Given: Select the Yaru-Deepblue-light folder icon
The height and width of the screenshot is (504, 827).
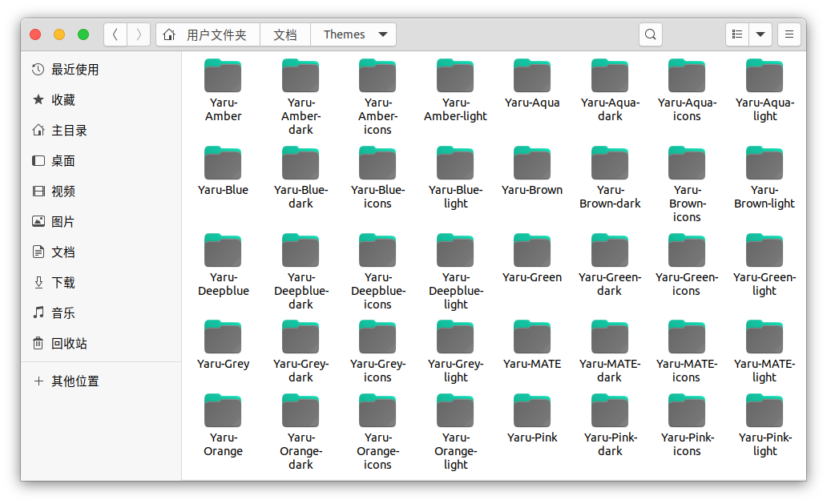Looking at the screenshot, I should (x=454, y=250).
